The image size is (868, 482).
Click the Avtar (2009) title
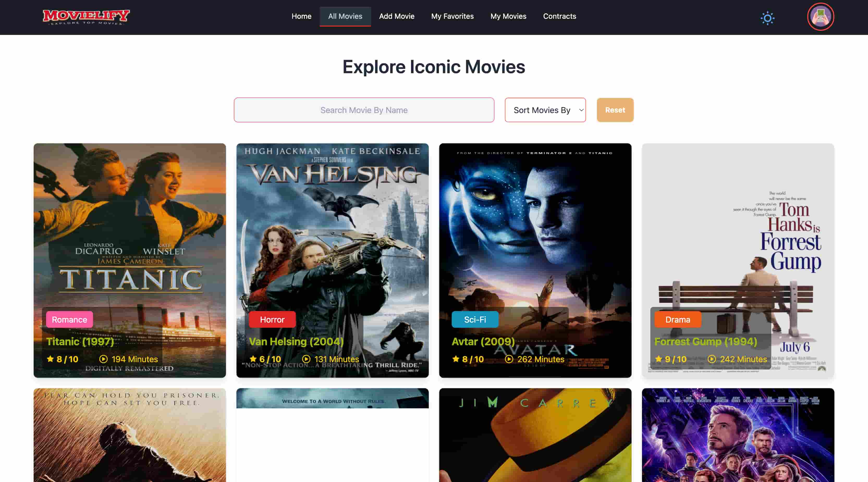click(483, 342)
